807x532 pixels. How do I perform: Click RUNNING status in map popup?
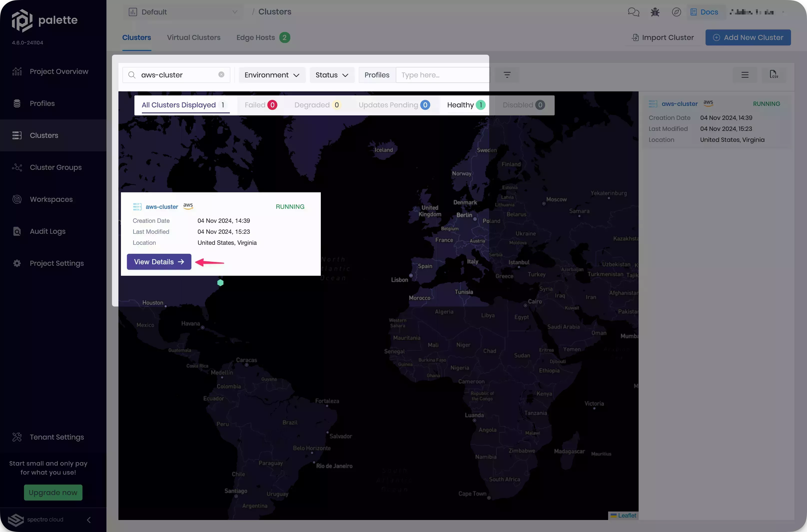pos(290,207)
